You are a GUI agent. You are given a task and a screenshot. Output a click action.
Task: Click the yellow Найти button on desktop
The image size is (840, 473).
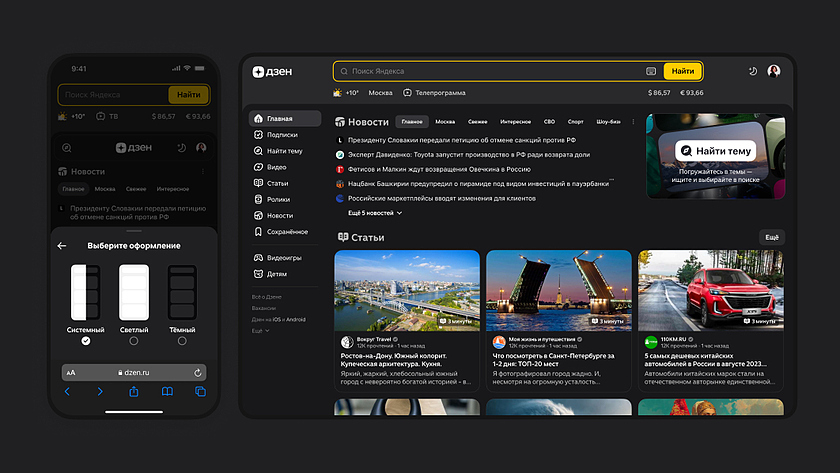point(683,72)
